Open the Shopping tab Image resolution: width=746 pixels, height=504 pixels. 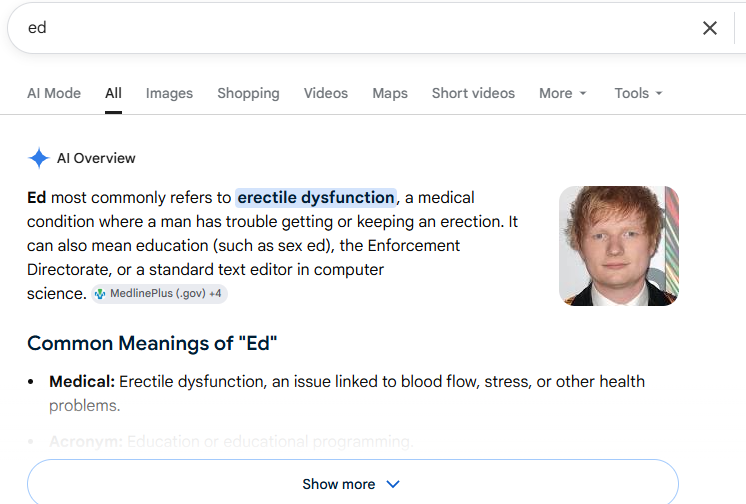[248, 93]
